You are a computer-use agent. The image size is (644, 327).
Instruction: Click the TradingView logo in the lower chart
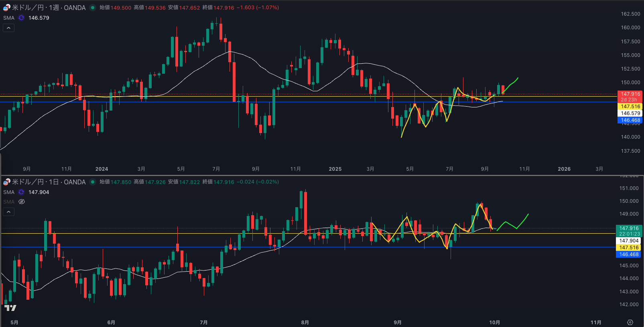click(10, 308)
